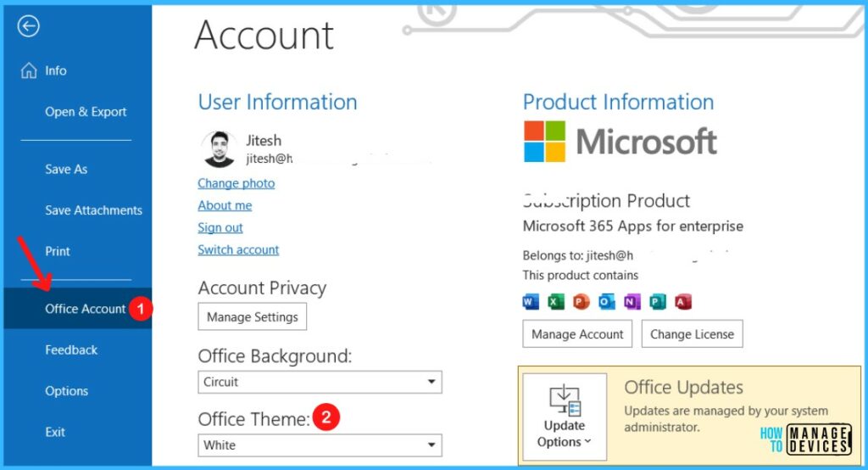Click the Account Privacy heading
868x470 pixels.
pos(262,288)
